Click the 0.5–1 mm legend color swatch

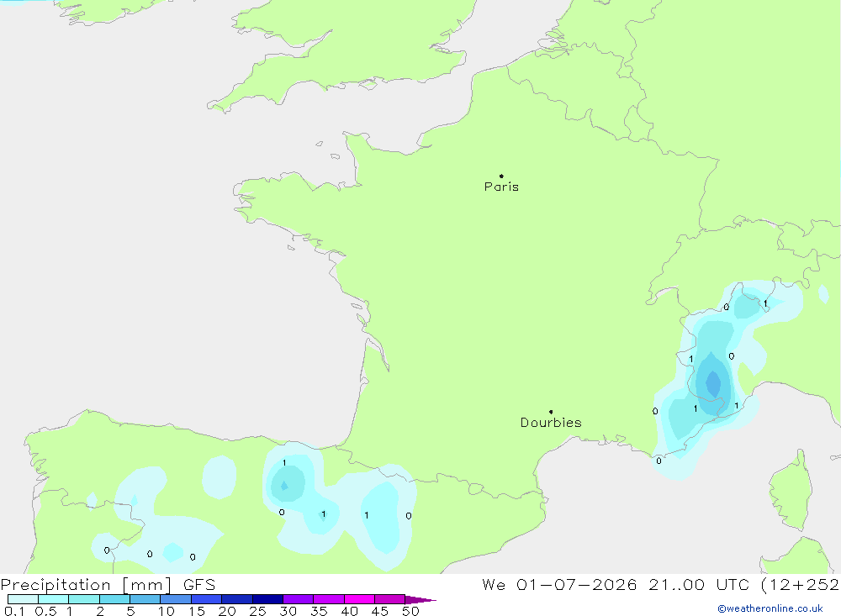pos(54,599)
